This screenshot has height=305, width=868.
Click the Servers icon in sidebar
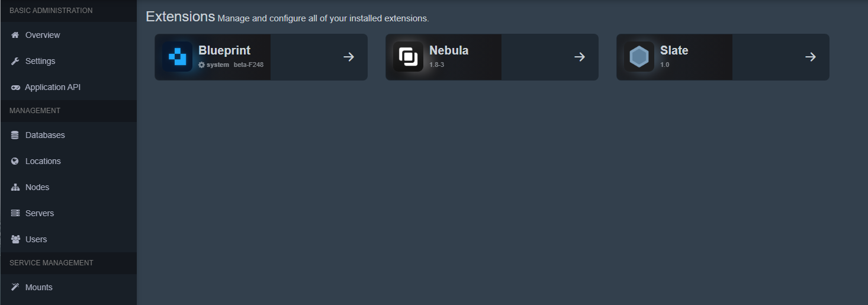click(15, 213)
